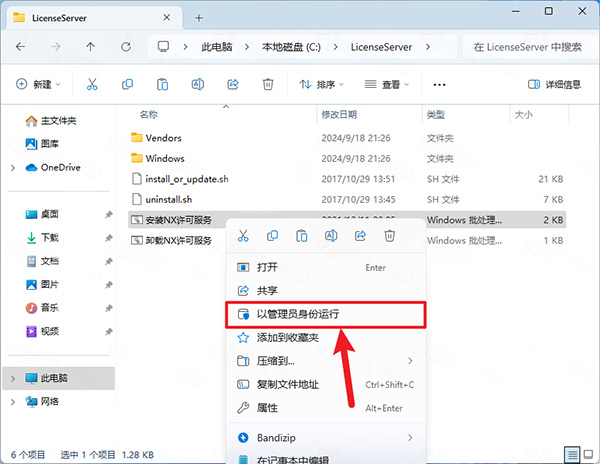Sort by the 类型 column header
Image resolution: width=600 pixels, height=464 pixels.
435,114
